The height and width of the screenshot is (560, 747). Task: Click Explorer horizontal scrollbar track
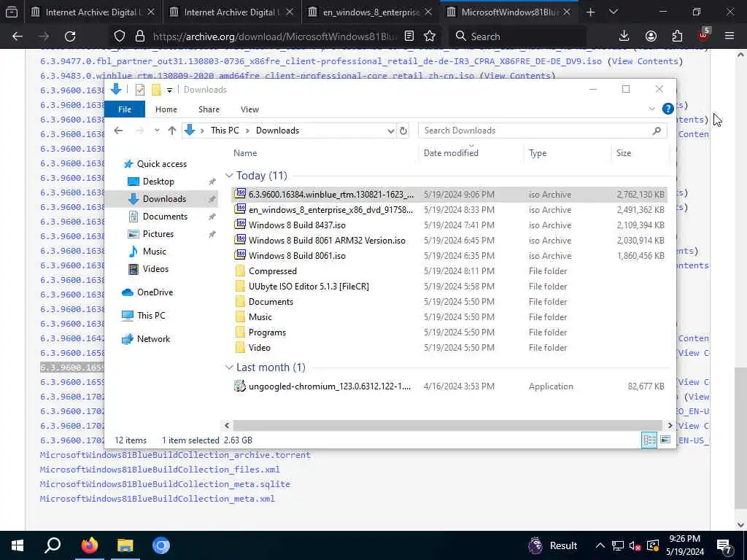coord(448,425)
